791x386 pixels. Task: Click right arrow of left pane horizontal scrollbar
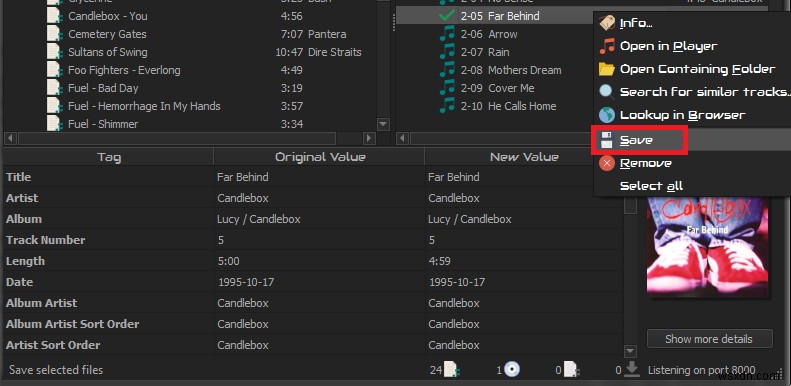point(370,138)
